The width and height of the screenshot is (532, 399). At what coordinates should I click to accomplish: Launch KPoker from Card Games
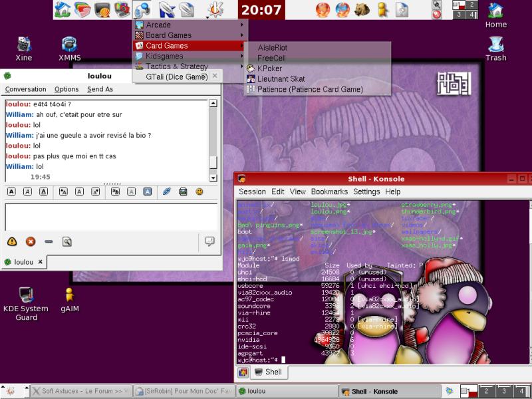pos(318,68)
